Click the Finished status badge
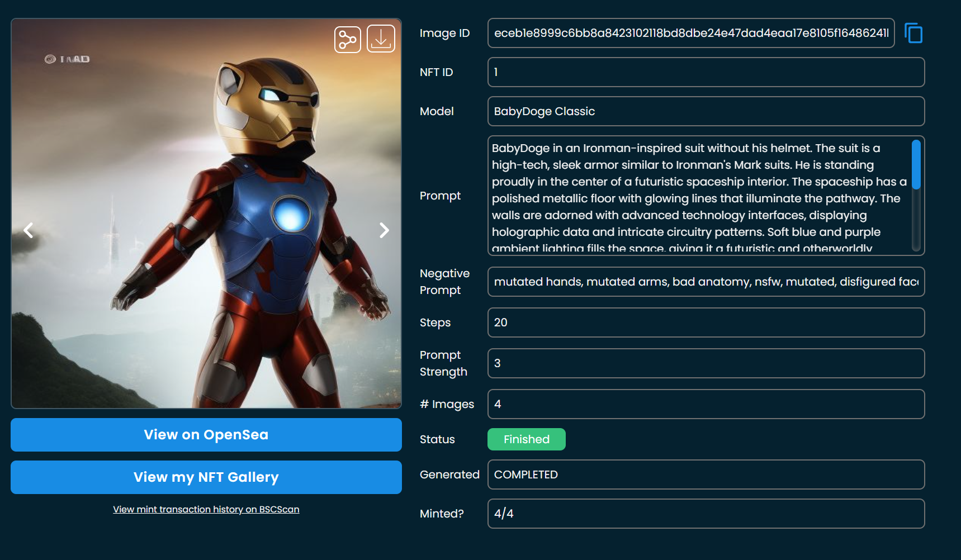This screenshot has height=560, width=961. [527, 439]
